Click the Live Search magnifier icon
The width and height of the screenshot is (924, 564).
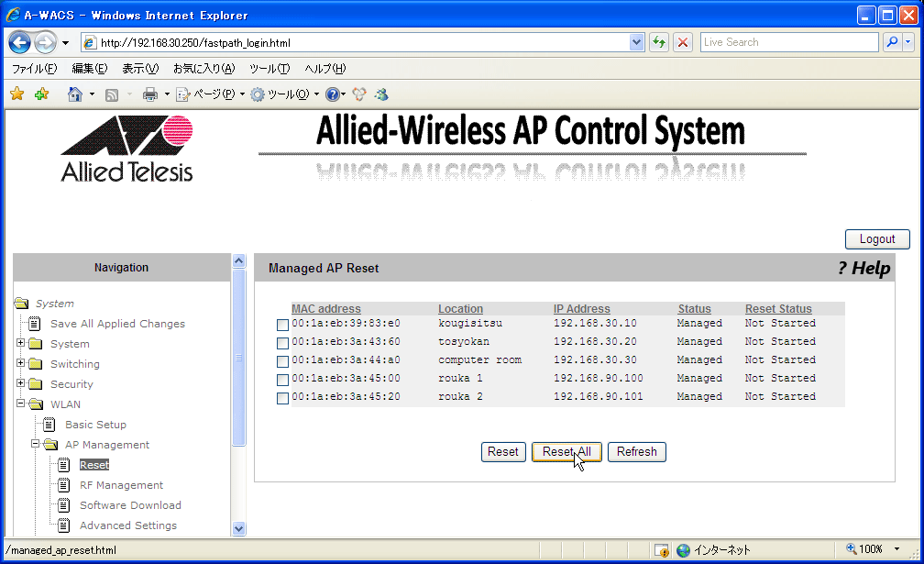coord(892,42)
